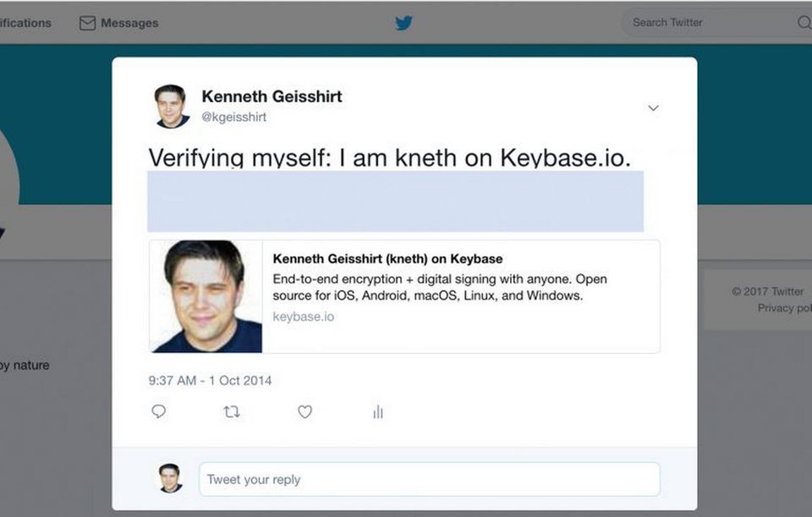Open the tweet options chevron dropdown
This screenshot has height=517, width=812.
[x=654, y=107]
